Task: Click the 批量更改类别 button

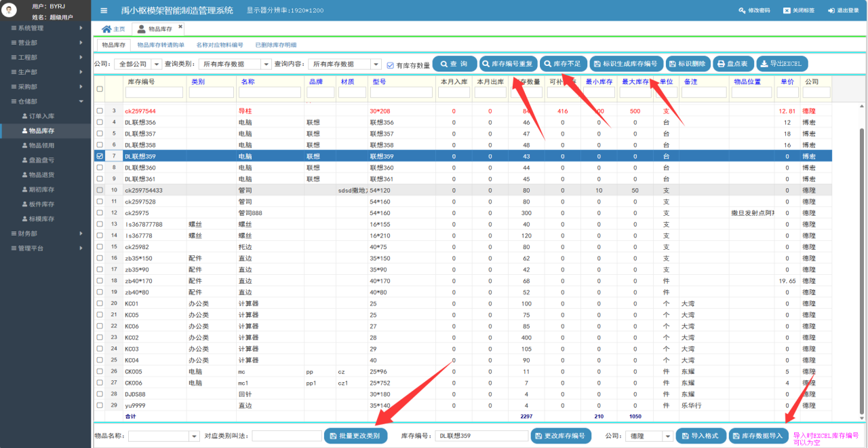Action: pyautogui.click(x=356, y=436)
